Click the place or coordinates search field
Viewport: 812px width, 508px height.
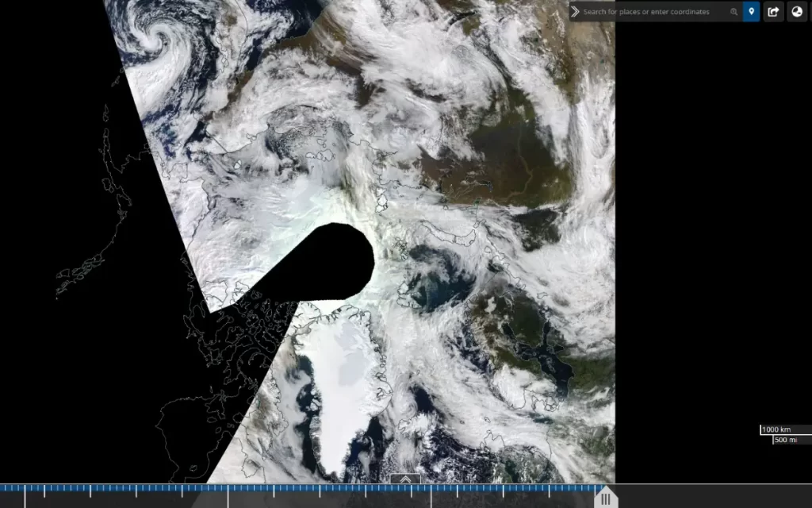point(653,11)
